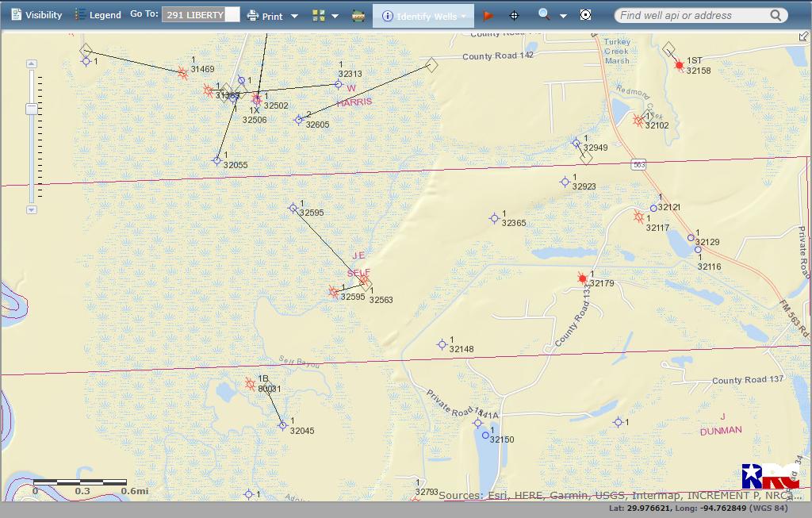The image size is (812, 518).
Task: Select the measure ruler tool
Action: click(x=358, y=16)
